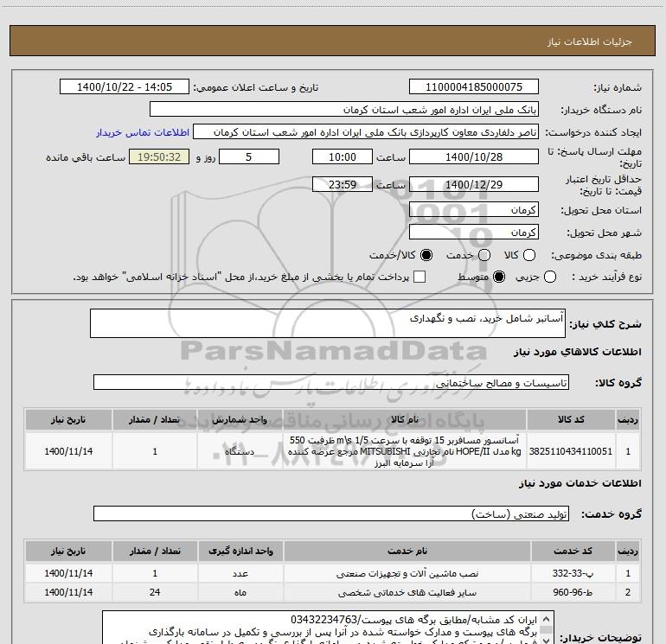
Task: Click the نام خدمت column header
Action: coord(407,551)
